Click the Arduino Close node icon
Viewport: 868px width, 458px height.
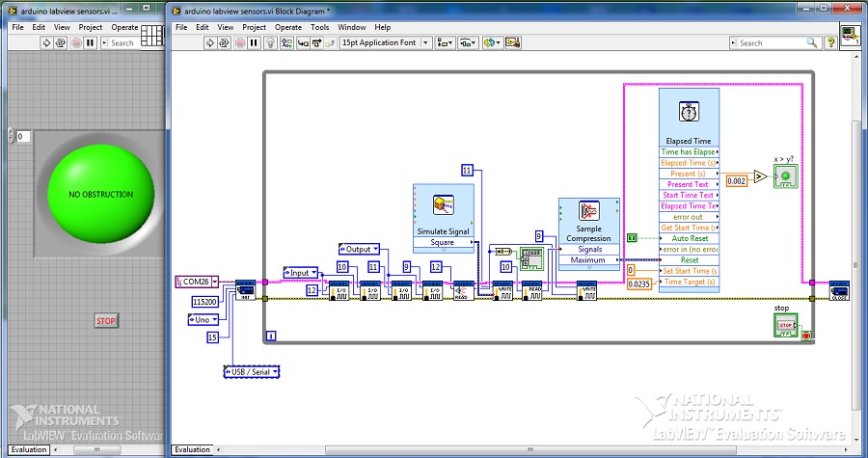[838, 290]
